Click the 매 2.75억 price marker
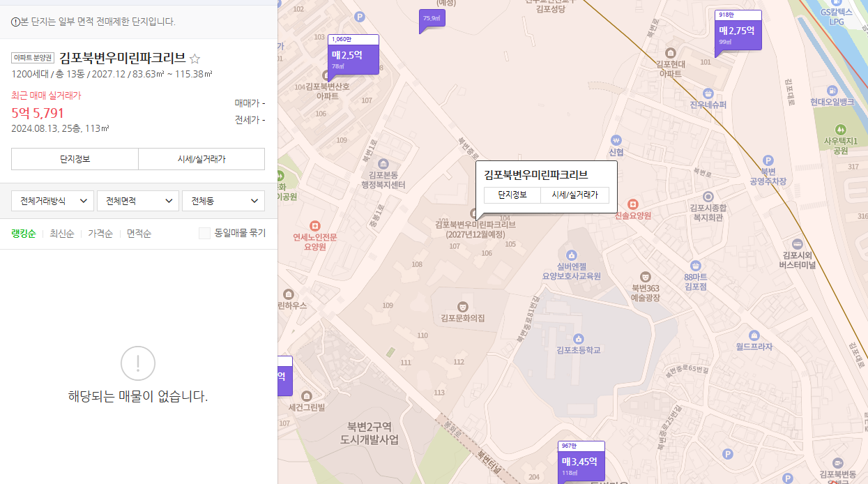This screenshot has height=484, width=868. coord(738,31)
